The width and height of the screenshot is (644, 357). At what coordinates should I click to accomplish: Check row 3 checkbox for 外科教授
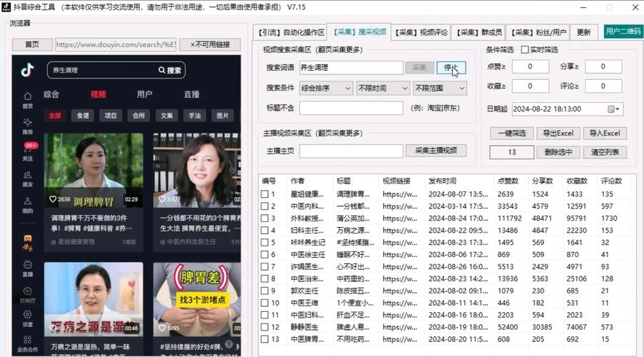265,218
